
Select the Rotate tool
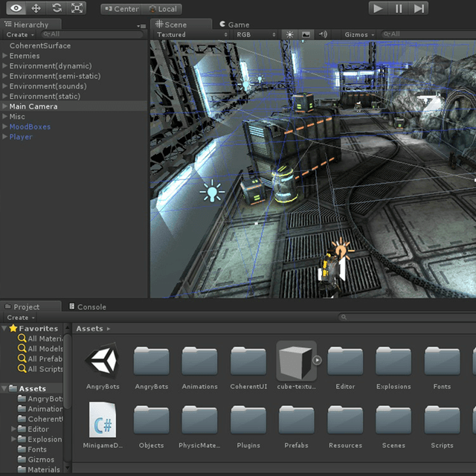click(57, 8)
